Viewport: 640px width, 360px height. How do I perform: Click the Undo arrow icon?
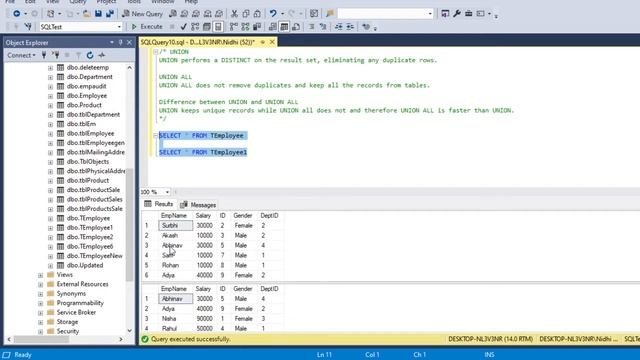[273, 14]
